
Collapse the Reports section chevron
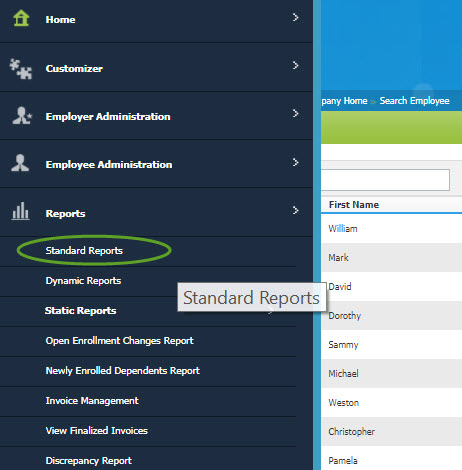tap(295, 210)
